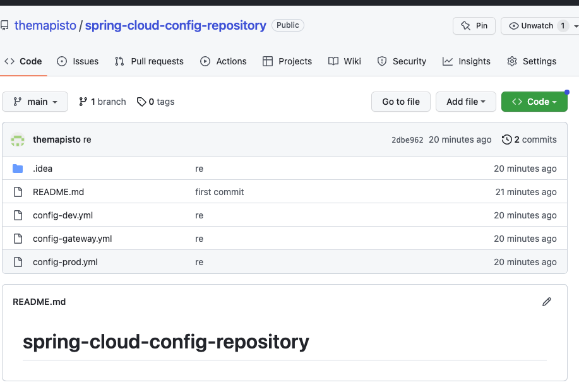Screen dimensions: 579x392
Task: Click the Issues circle-dot icon
Action: (x=62, y=61)
